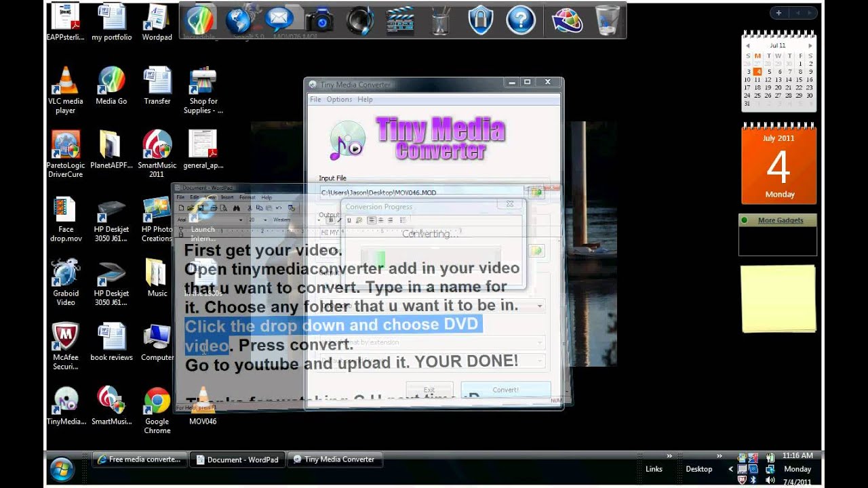Viewport: 868px width, 488px height.
Task: Click the add gadget plus button
Action: pos(778,13)
